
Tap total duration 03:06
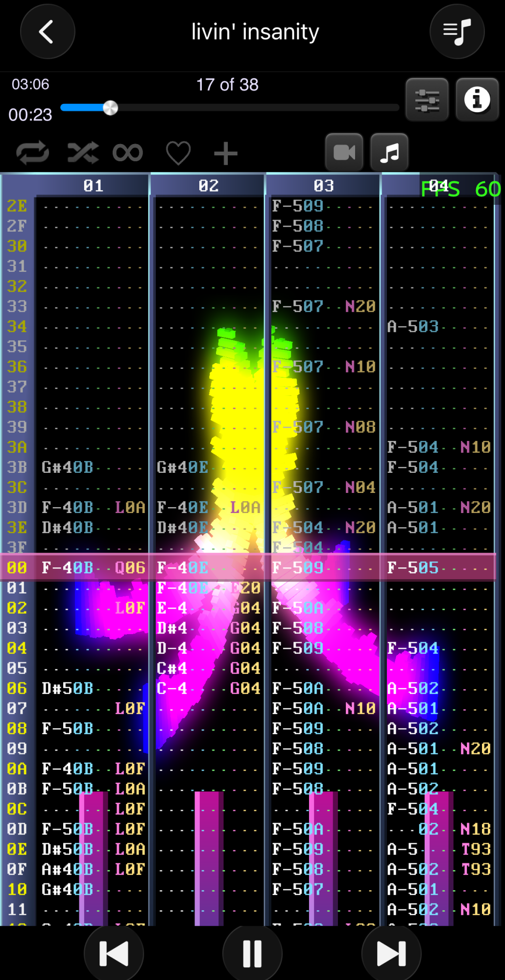(30, 84)
